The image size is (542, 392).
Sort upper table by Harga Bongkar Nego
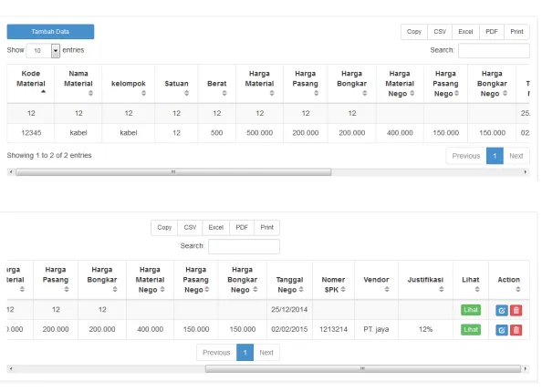coord(492,83)
